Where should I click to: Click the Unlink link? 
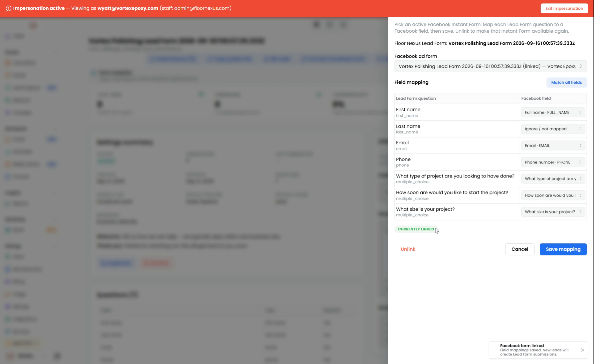pyautogui.click(x=408, y=249)
